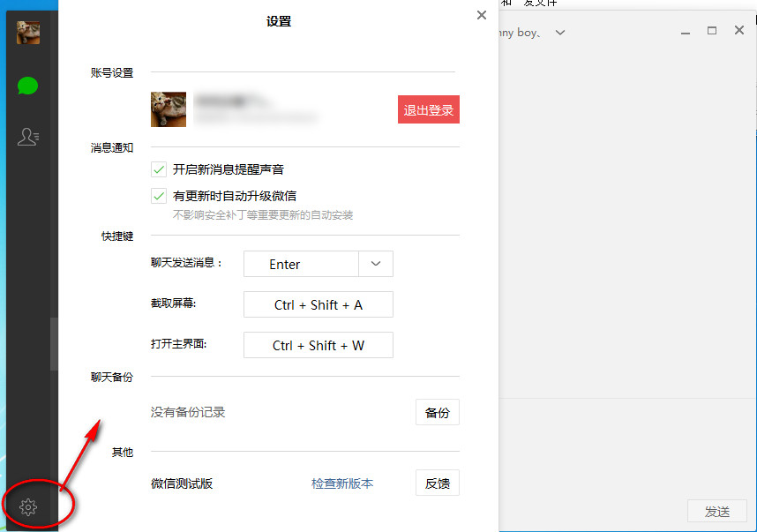757x532 pixels.
Task: Disable the new message alert sound checkbox
Action: [x=159, y=169]
